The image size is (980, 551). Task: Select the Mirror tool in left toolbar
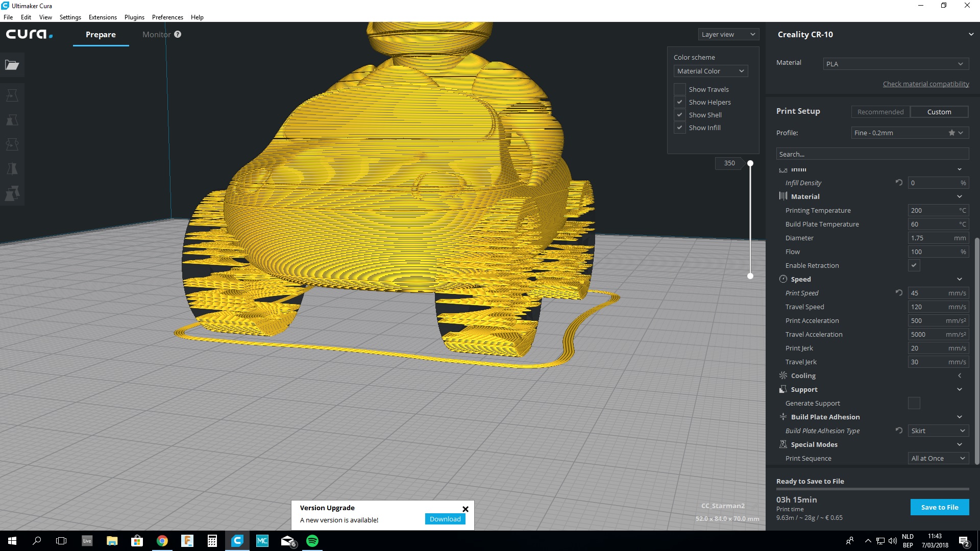tap(12, 169)
